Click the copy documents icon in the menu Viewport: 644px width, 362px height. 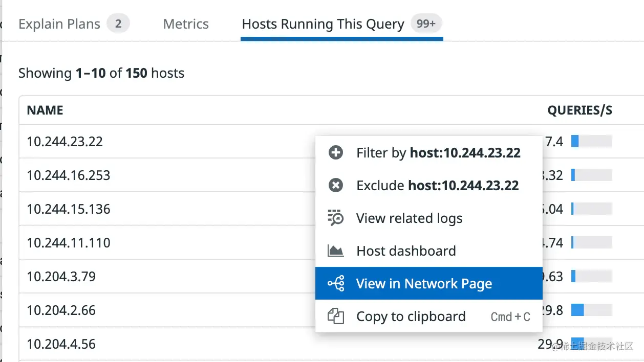[336, 316]
